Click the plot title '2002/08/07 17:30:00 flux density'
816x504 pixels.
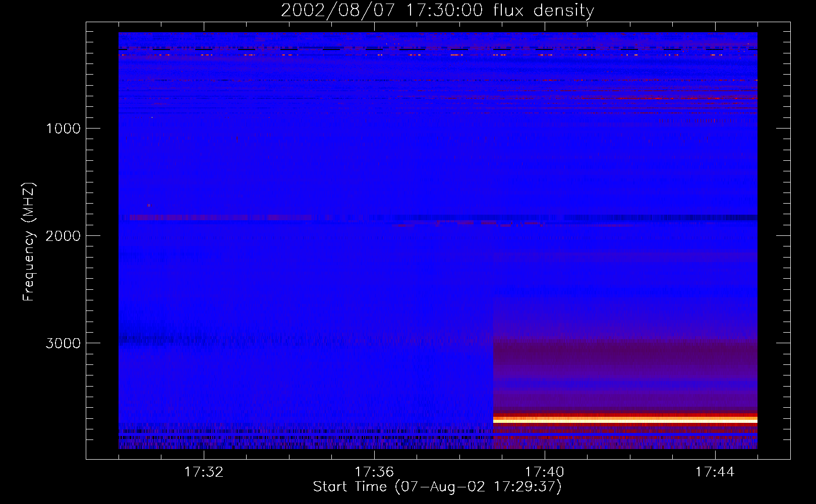(x=437, y=11)
